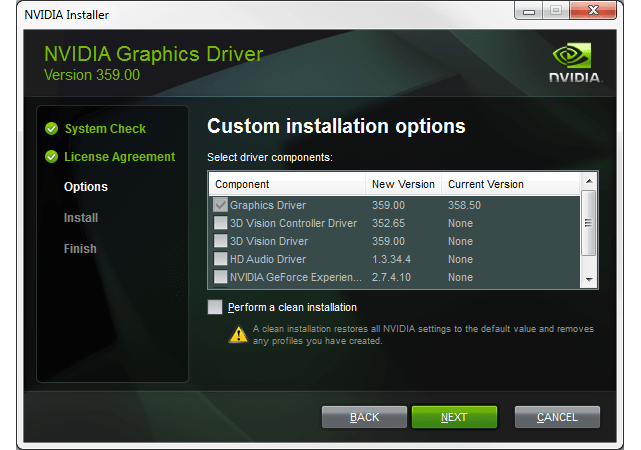Click the green NEXT button
The image size is (641, 450).
click(x=454, y=417)
